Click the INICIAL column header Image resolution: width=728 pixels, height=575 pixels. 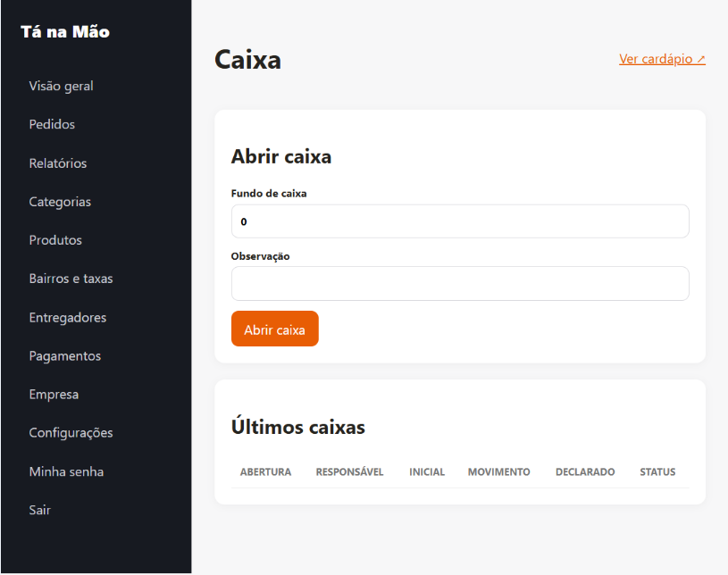click(x=427, y=472)
